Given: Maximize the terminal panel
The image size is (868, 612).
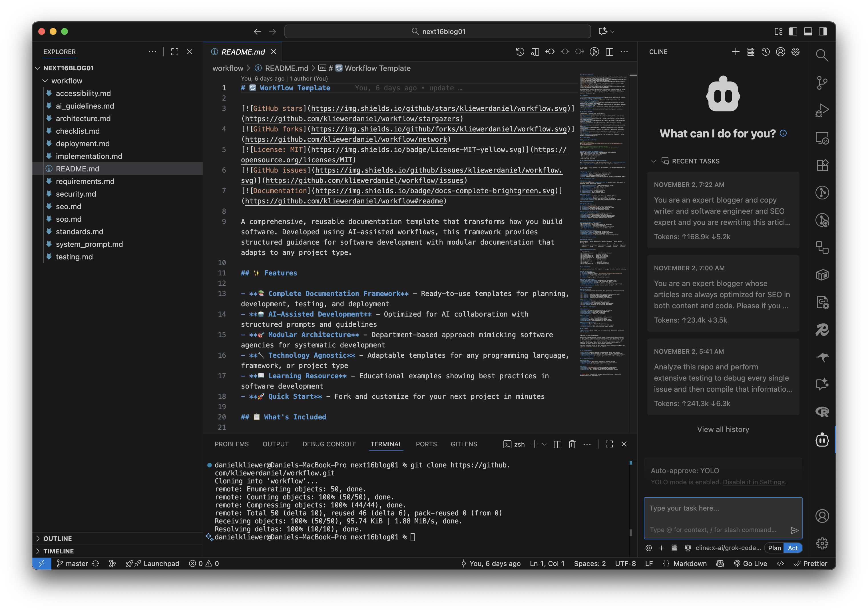Looking at the screenshot, I should pos(609,445).
